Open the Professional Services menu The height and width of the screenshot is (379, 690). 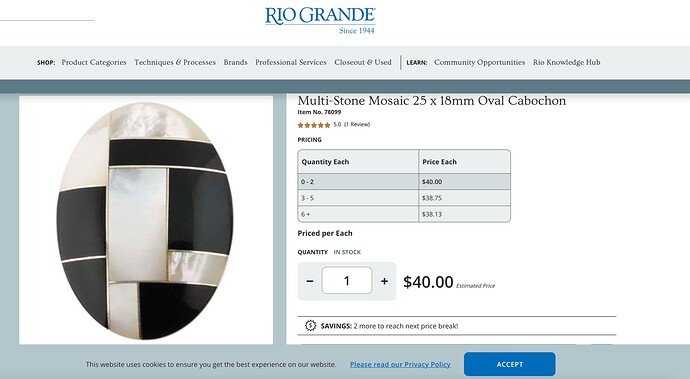291,62
